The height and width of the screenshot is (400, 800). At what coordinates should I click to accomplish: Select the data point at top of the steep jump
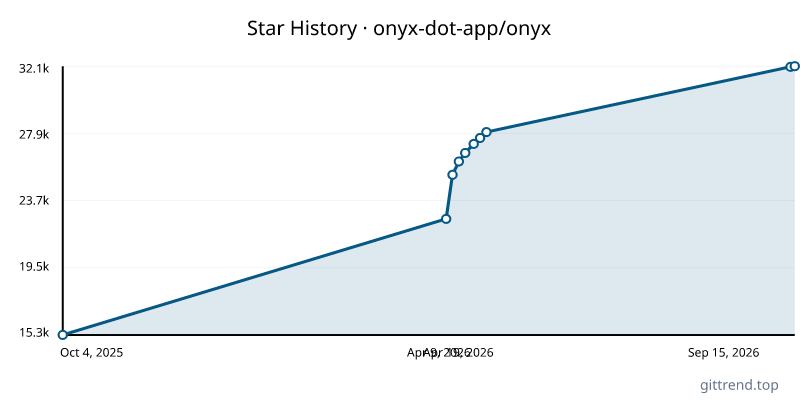tap(453, 175)
